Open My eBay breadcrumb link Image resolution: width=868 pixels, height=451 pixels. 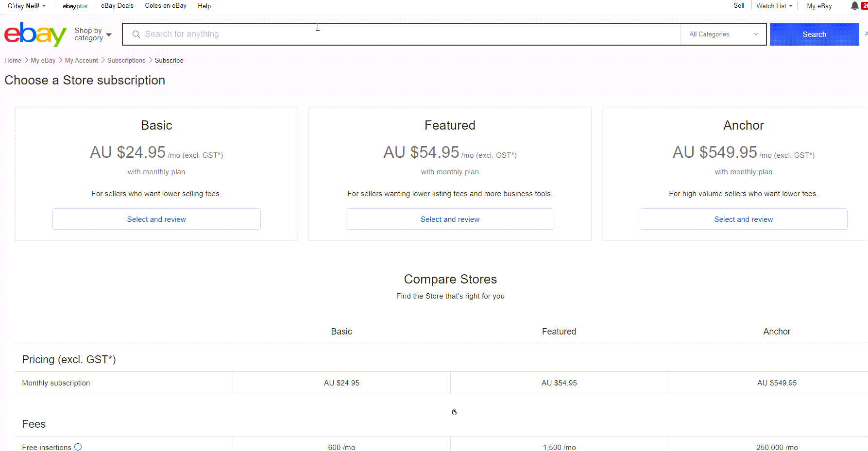pyautogui.click(x=43, y=60)
